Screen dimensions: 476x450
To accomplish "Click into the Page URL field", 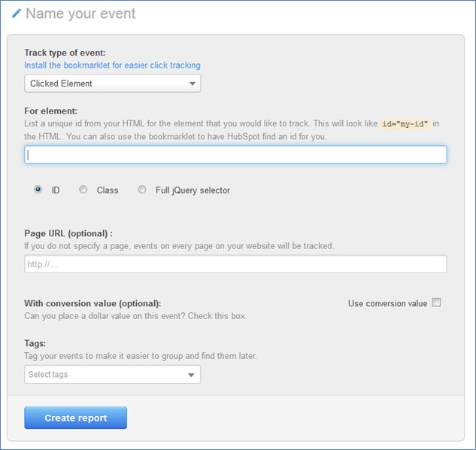I will (235, 263).
